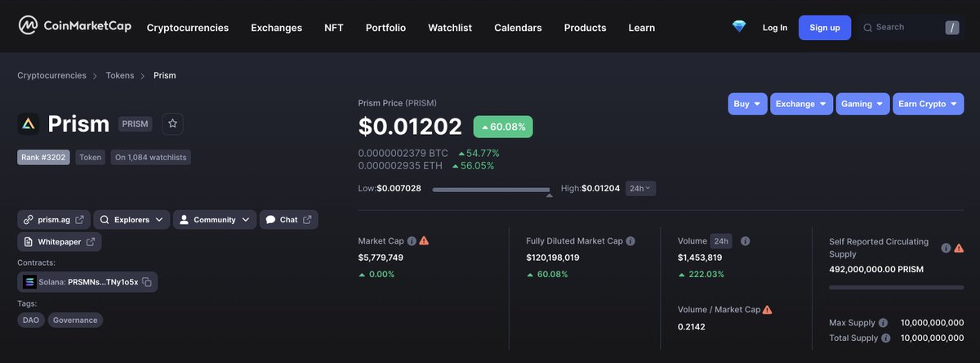Click the Circulating Supply info icon
Screen dimensions: 980x363
[x=946, y=248]
